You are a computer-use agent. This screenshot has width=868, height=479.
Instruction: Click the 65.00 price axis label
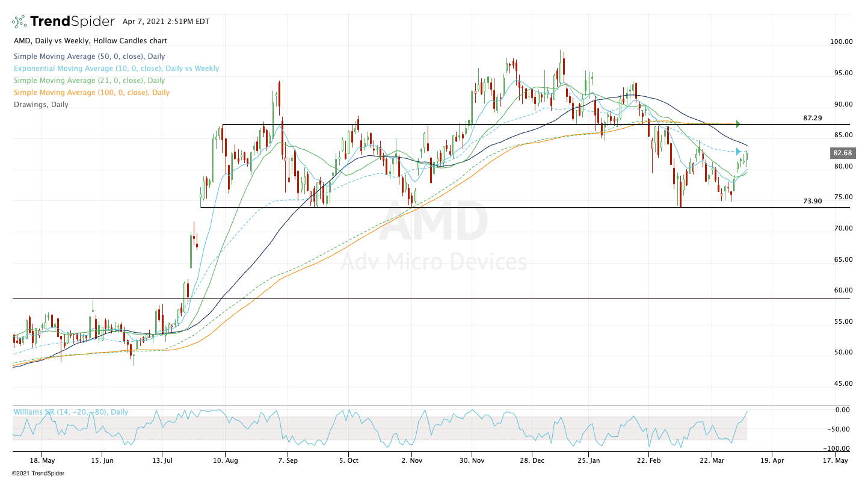coord(843,260)
